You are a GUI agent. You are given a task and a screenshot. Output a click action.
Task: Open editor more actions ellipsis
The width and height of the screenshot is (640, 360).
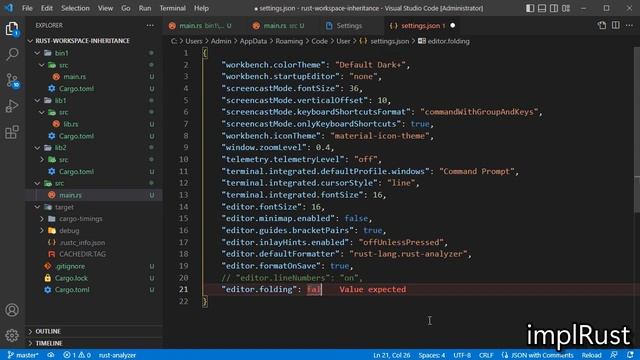(x=629, y=25)
